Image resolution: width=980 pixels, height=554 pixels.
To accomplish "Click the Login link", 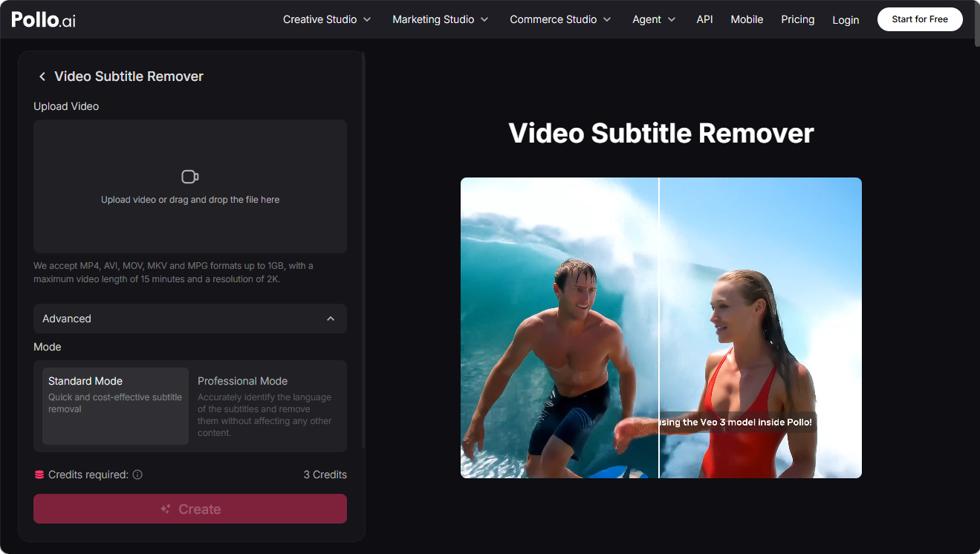I will click(x=846, y=20).
